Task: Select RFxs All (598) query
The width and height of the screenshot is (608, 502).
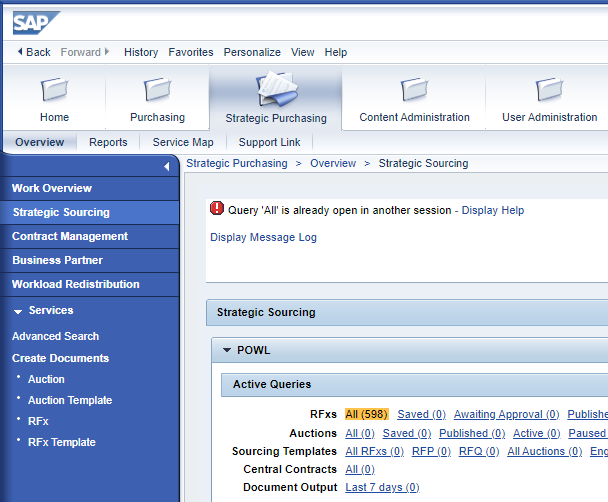Action: point(366,414)
